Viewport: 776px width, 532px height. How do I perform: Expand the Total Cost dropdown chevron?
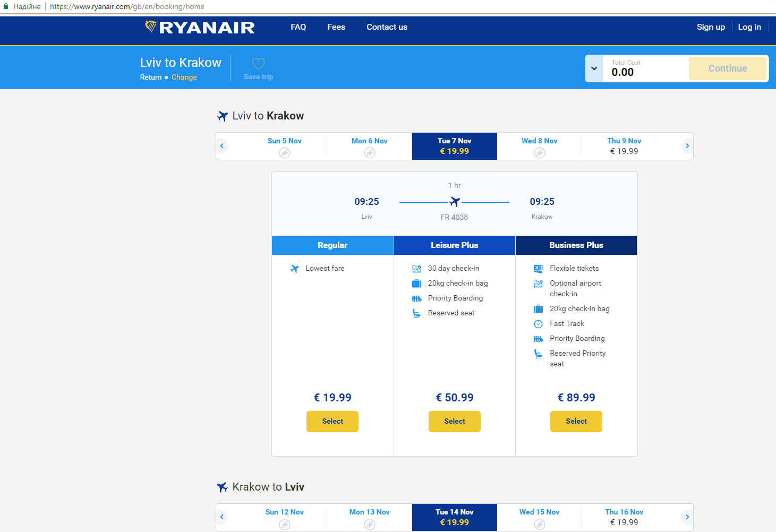[x=594, y=68]
